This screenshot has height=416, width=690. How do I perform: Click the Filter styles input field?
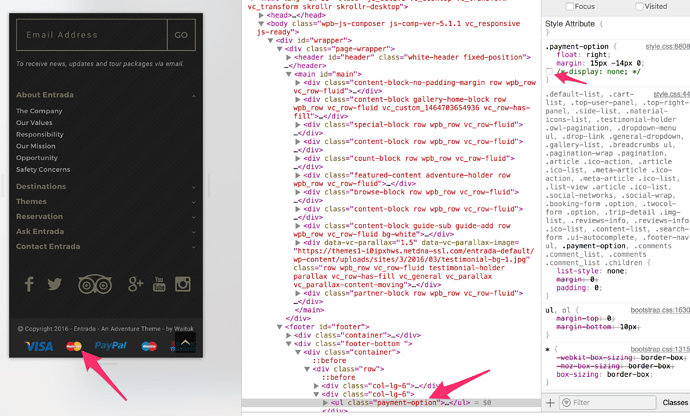[608, 402]
